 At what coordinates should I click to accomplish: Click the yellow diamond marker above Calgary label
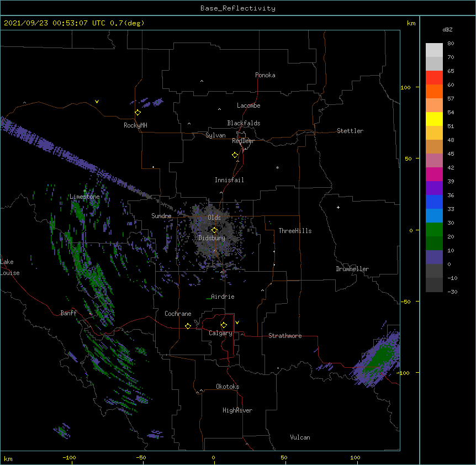point(224,325)
